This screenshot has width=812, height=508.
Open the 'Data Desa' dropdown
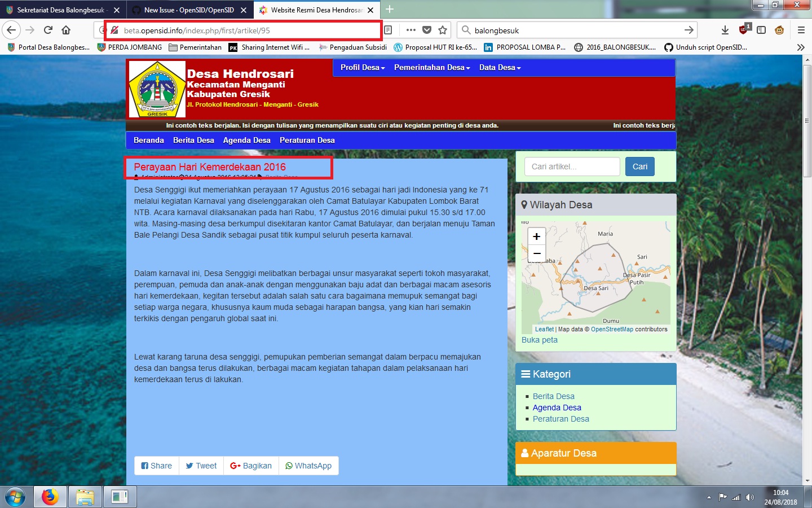point(498,67)
